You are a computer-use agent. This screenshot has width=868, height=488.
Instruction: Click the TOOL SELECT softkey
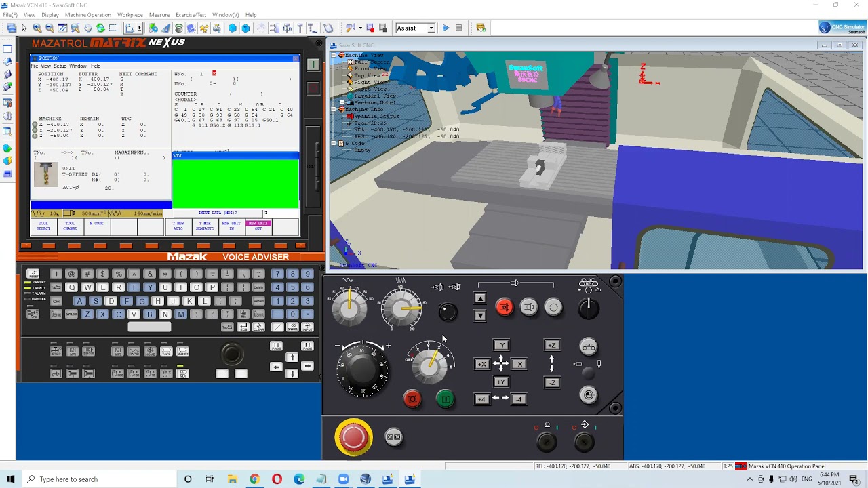click(x=43, y=226)
